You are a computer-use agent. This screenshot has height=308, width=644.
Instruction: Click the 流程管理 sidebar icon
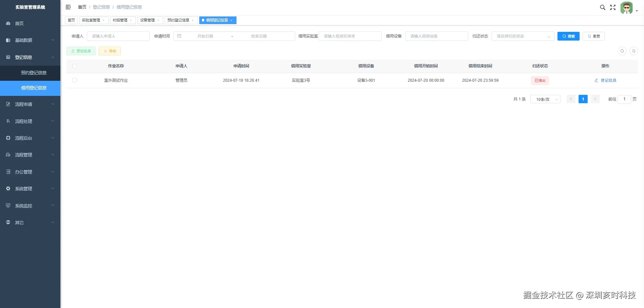tap(8, 155)
